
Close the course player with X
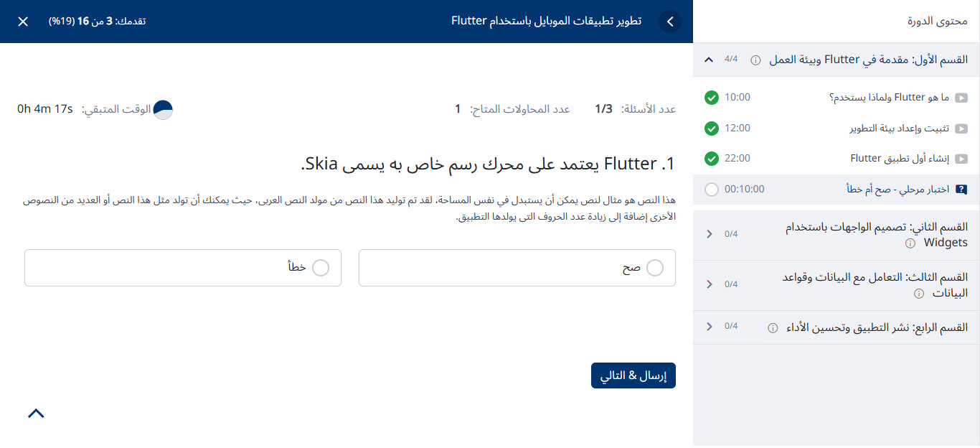(23, 22)
